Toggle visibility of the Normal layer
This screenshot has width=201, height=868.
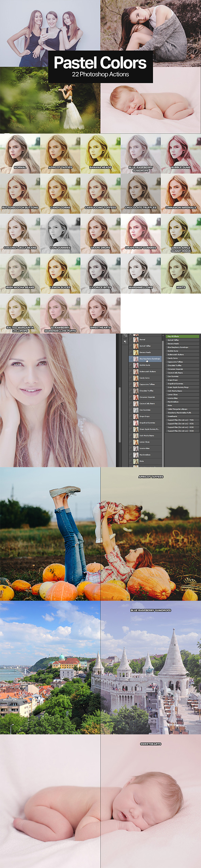pyautogui.click(x=131, y=340)
